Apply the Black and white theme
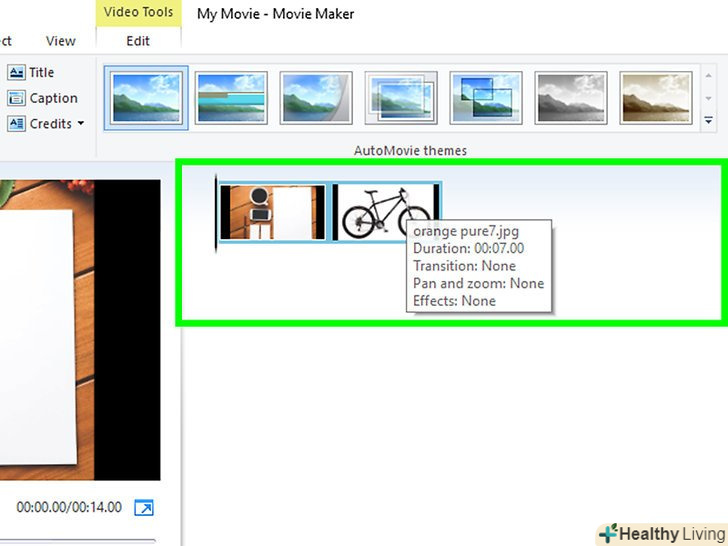The width and height of the screenshot is (728, 546). point(571,98)
